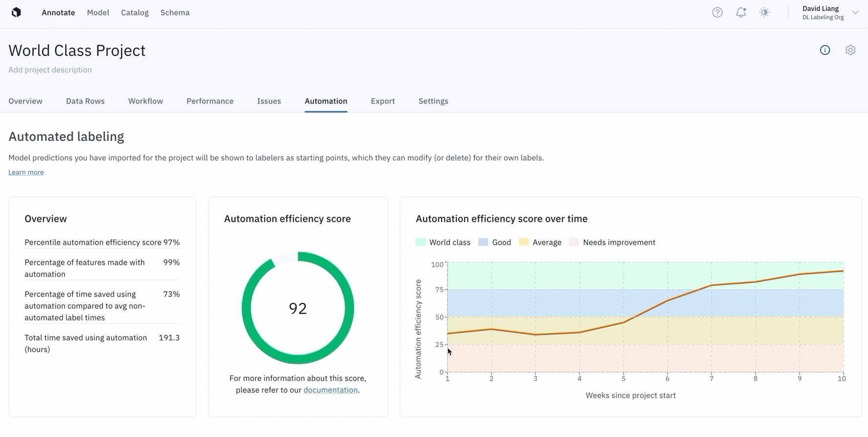
Task: Open the Schema menu item
Action: click(x=175, y=13)
